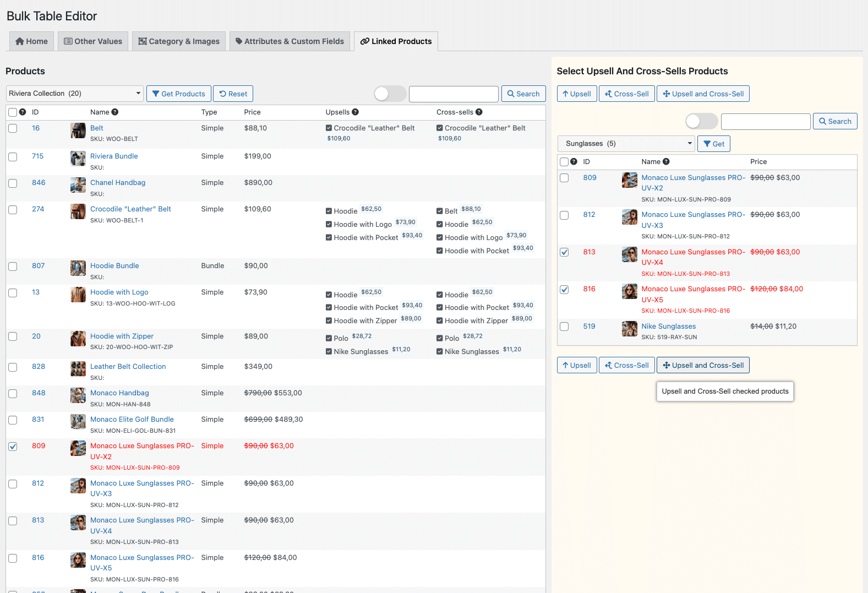Toggle the products search switch
This screenshot has width=868, height=593.
click(x=390, y=94)
